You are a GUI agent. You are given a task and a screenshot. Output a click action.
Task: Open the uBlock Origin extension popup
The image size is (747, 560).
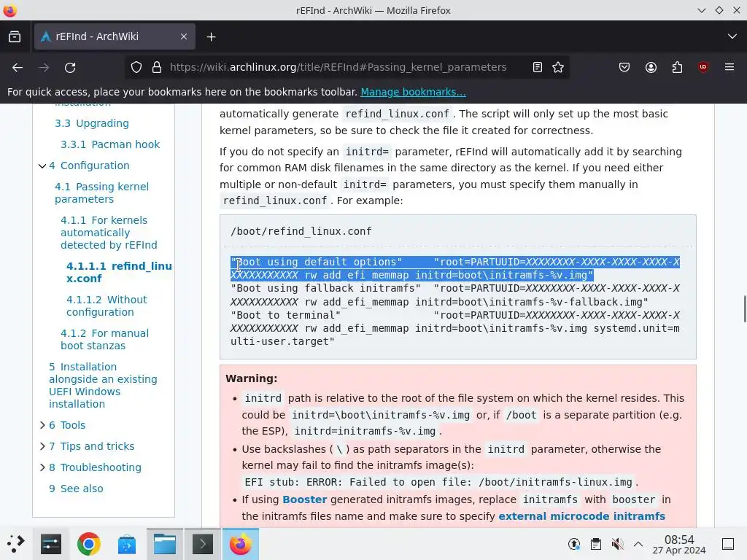point(703,67)
